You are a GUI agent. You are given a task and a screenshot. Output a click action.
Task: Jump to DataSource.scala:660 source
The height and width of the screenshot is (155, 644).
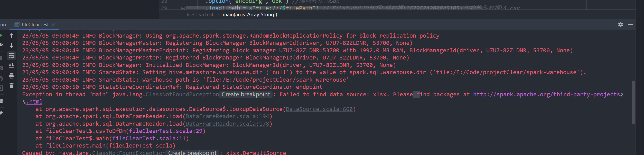[x=319, y=109]
